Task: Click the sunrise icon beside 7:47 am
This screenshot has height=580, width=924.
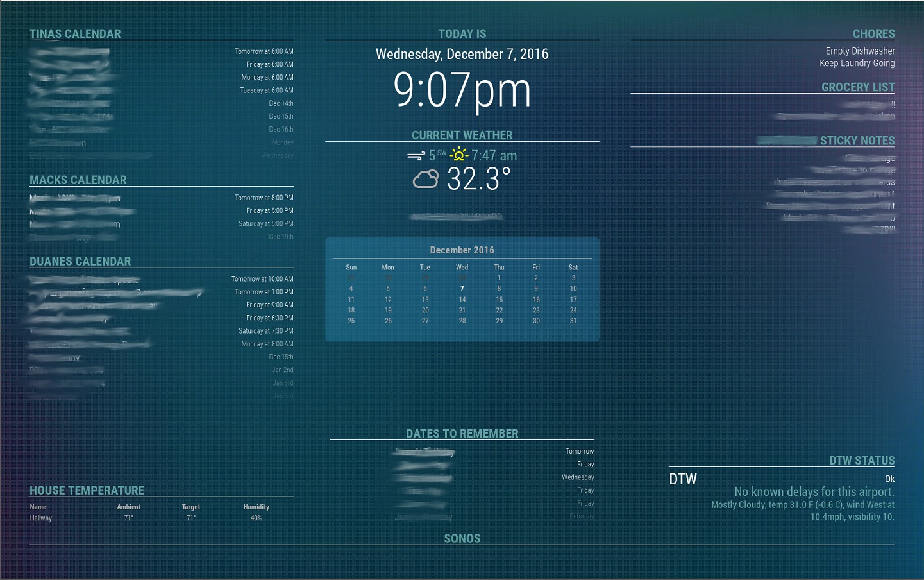Action: tap(458, 155)
